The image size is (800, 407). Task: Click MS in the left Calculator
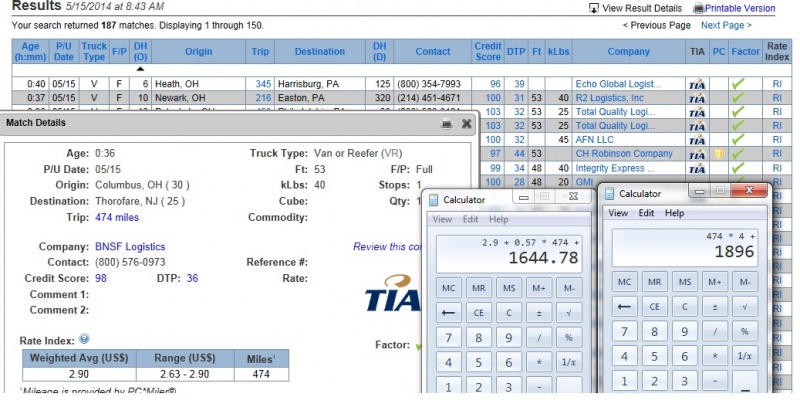509,288
